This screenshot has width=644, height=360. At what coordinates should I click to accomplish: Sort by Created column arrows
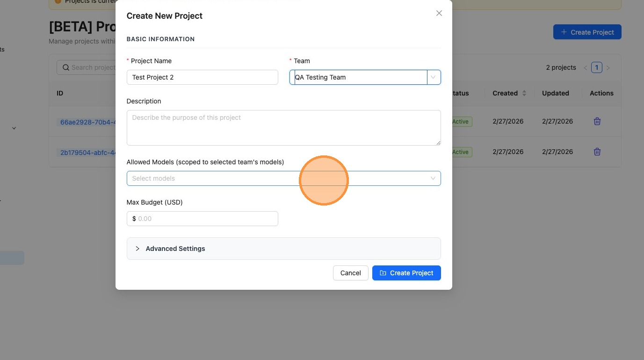(x=524, y=93)
